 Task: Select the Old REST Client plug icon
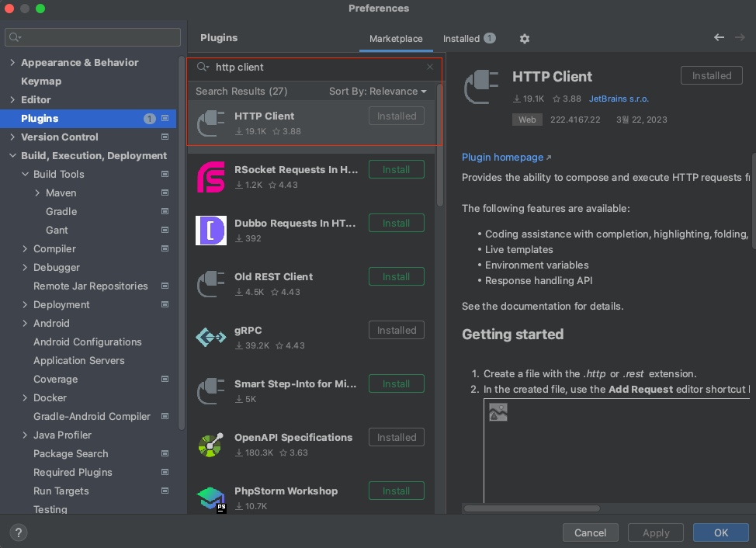tap(210, 284)
